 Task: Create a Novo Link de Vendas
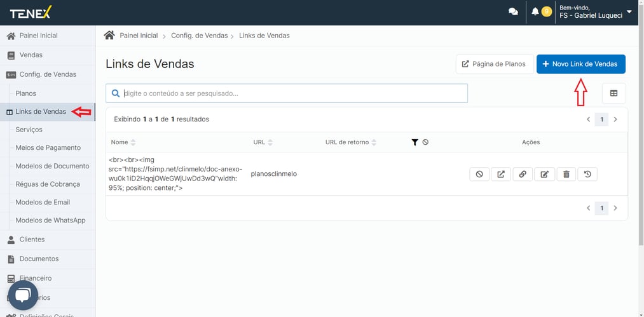point(581,64)
